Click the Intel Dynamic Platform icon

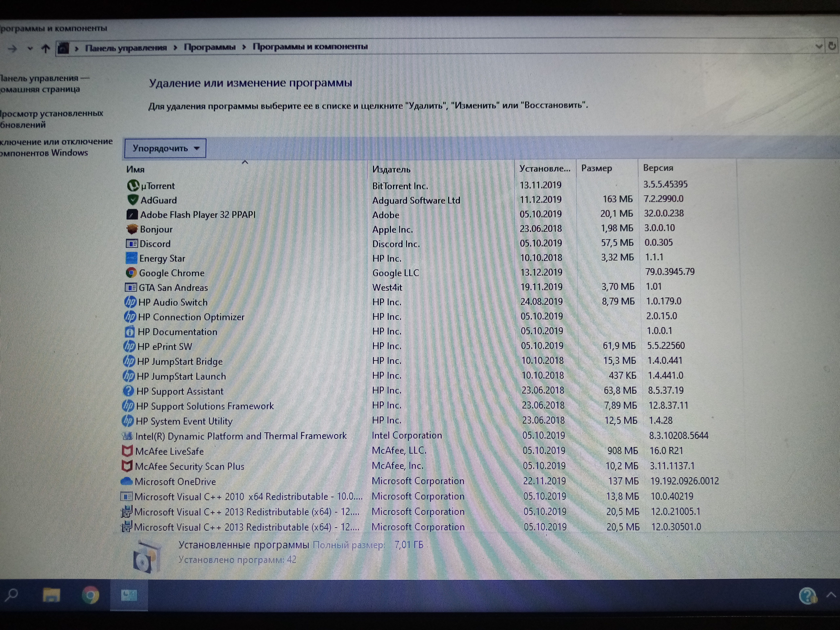coord(127,436)
